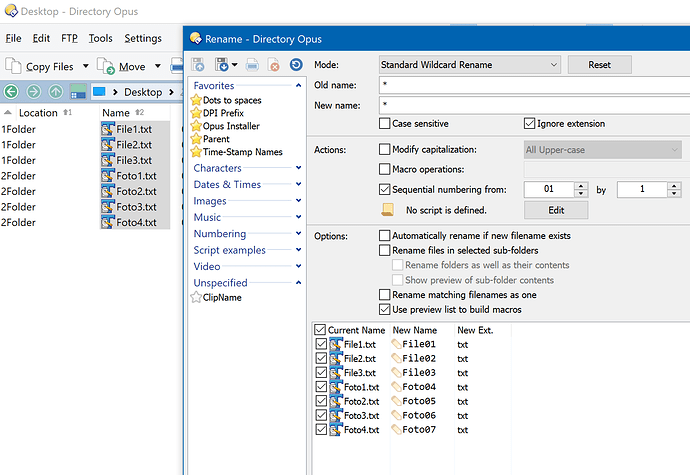Open the FTP menu
The image size is (690, 475).
pos(69,38)
